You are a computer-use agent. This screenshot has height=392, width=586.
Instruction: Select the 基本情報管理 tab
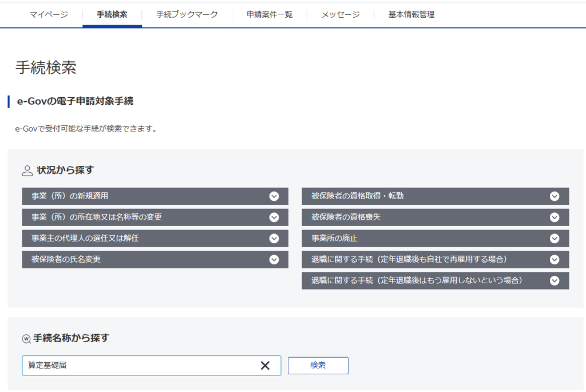click(411, 15)
